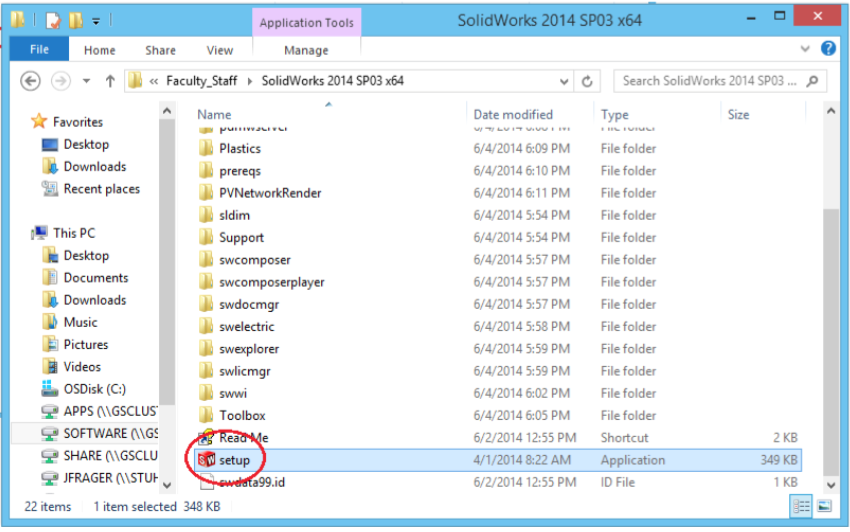850x532 pixels.
Task: Click the search magnifier icon
Action: (812, 81)
